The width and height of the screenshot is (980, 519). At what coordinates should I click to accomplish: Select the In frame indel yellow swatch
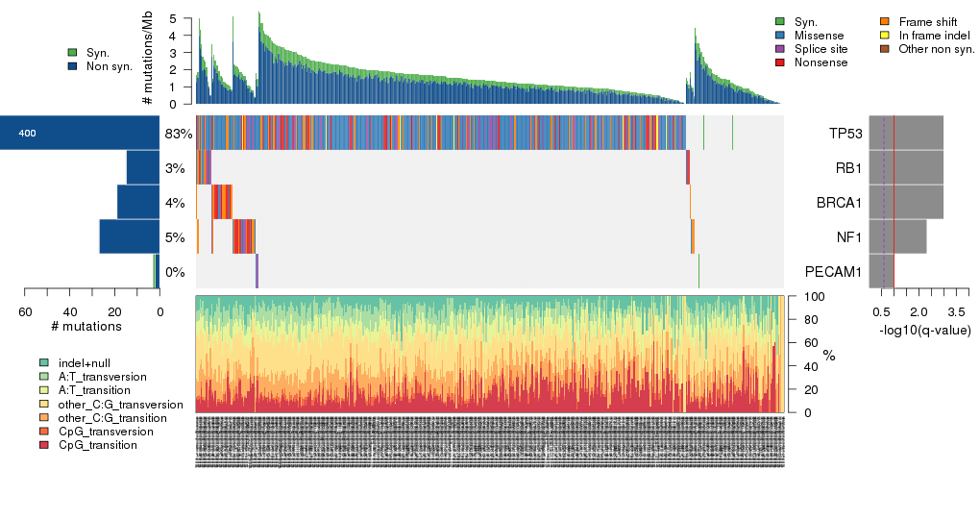[x=885, y=35]
